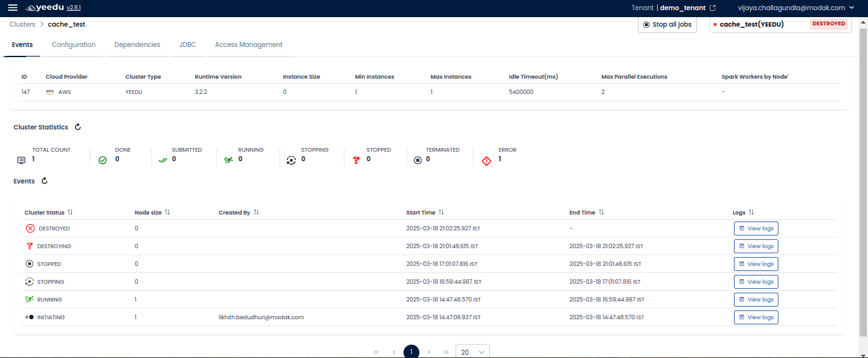The height and width of the screenshot is (358, 868).
Task: Click the demo_tenant tenant name
Action: (x=683, y=8)
